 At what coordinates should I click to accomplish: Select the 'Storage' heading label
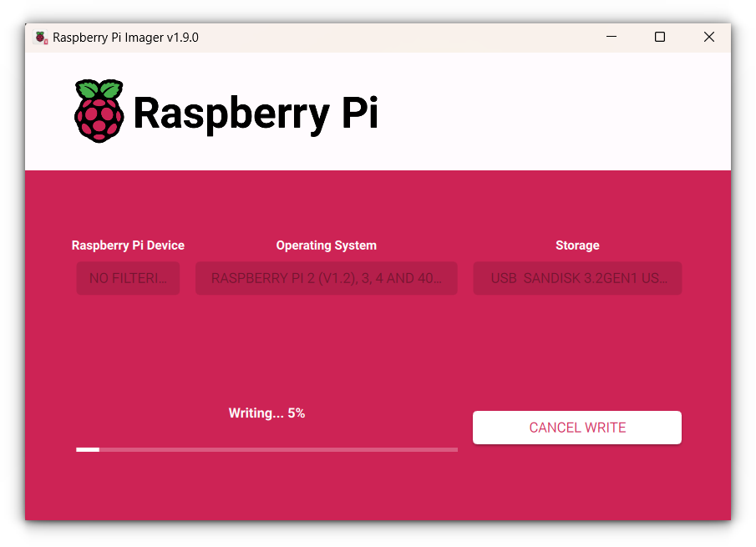point(577,246)
